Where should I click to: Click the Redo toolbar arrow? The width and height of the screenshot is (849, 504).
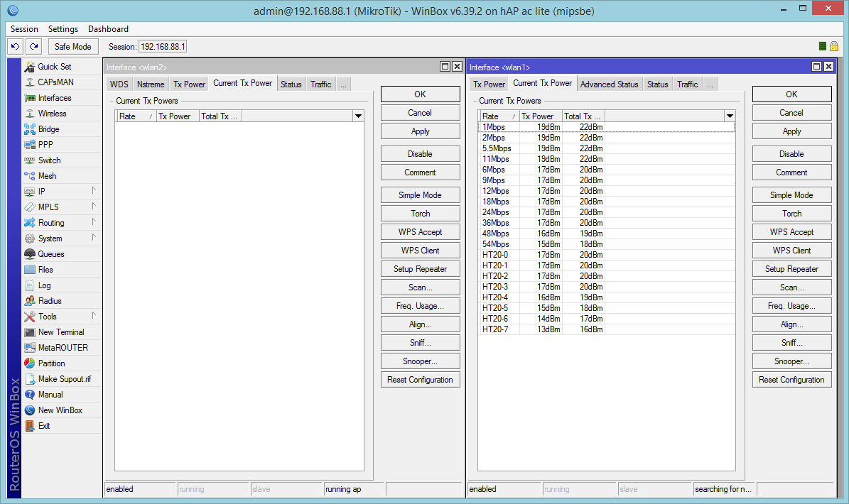(x=33, y=47)
